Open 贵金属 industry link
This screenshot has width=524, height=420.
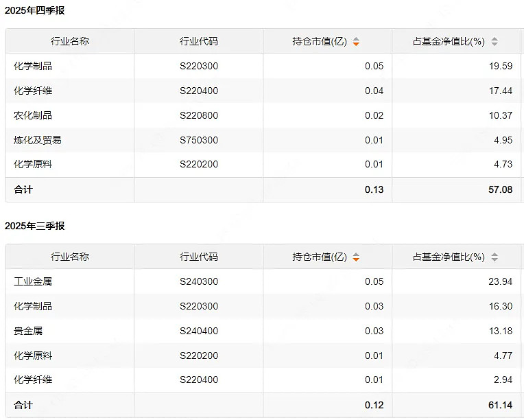tap(28, 331)
